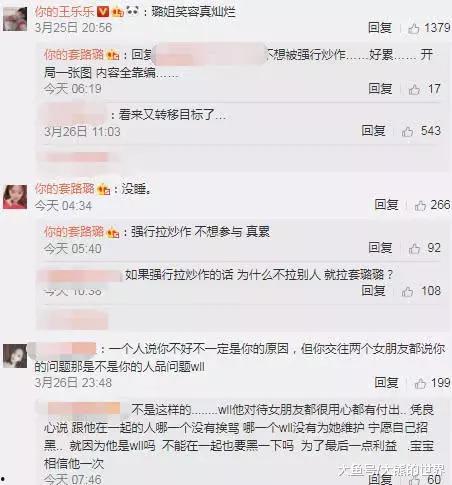Reply to the 今天 06:19 comment
Screen dimensions: 452x485
point(380,89)
